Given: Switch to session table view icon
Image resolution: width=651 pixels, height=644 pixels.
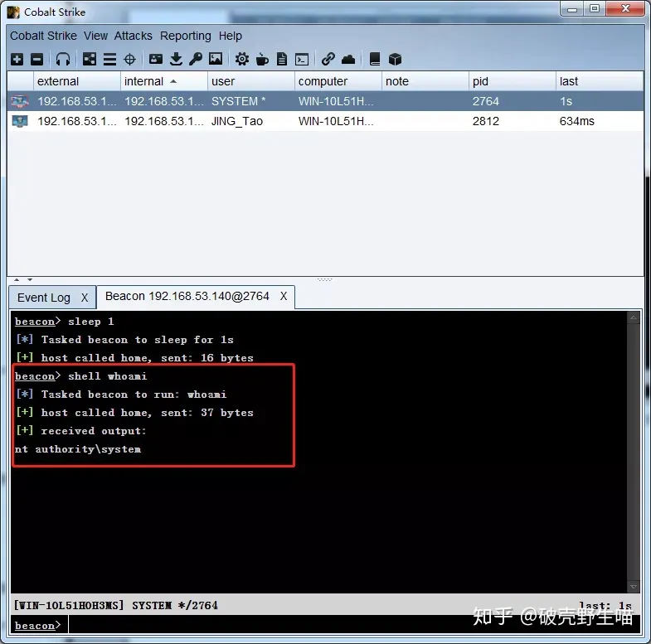Looking at the screenshot, I should click(x=109, y=60).
